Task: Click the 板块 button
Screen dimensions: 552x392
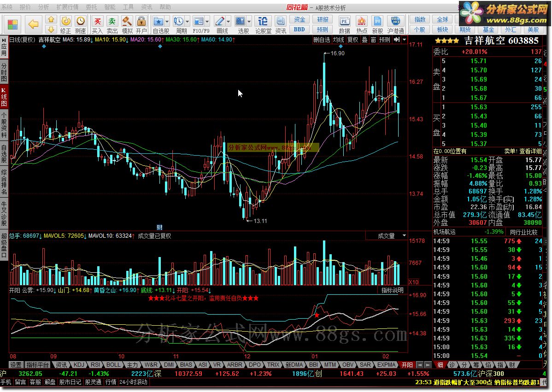Action: [x=442, y=29]
